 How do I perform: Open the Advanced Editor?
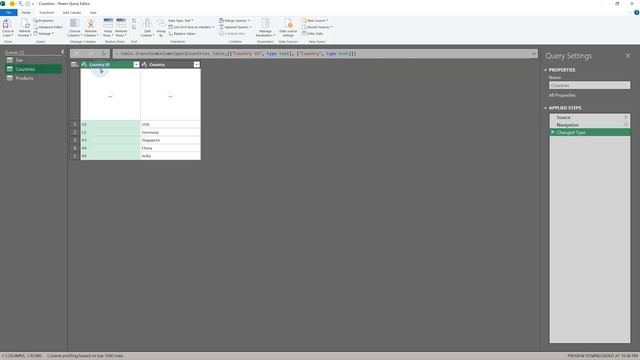(48, 27)
